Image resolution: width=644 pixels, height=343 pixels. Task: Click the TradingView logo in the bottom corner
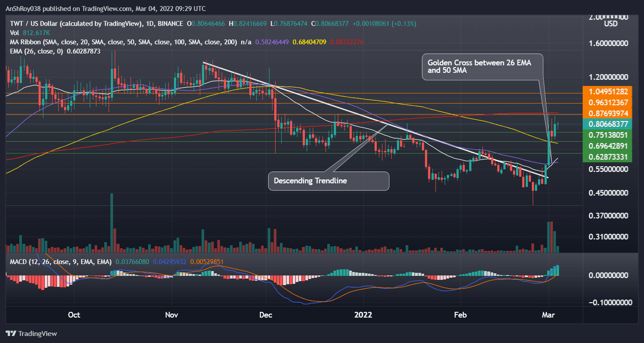pos(31,333)
